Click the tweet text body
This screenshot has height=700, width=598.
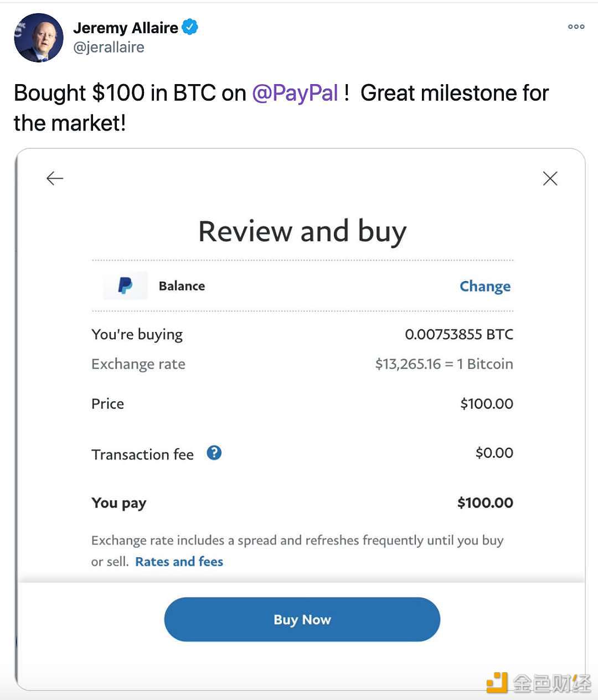click(x=281, y=108)
